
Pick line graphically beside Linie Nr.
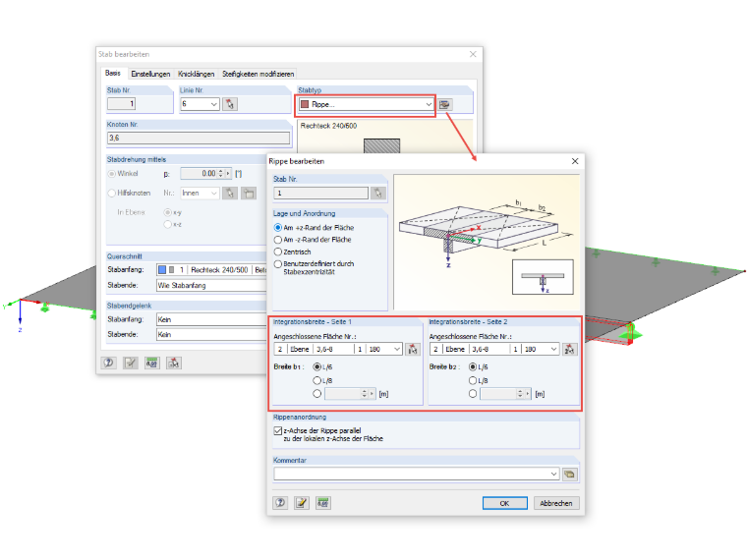pos(230,104)
